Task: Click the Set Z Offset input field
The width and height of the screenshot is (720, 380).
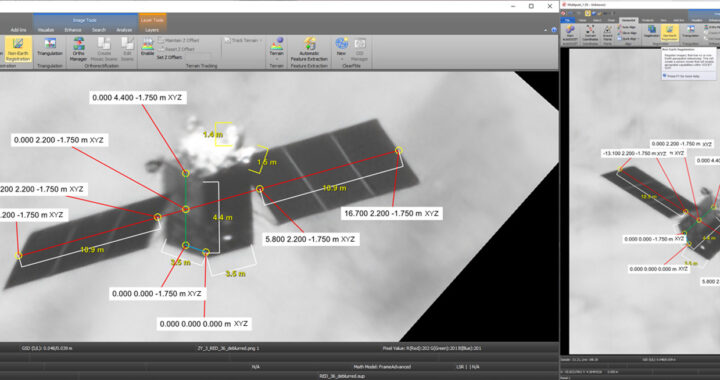Action: (x=197, y=57)
